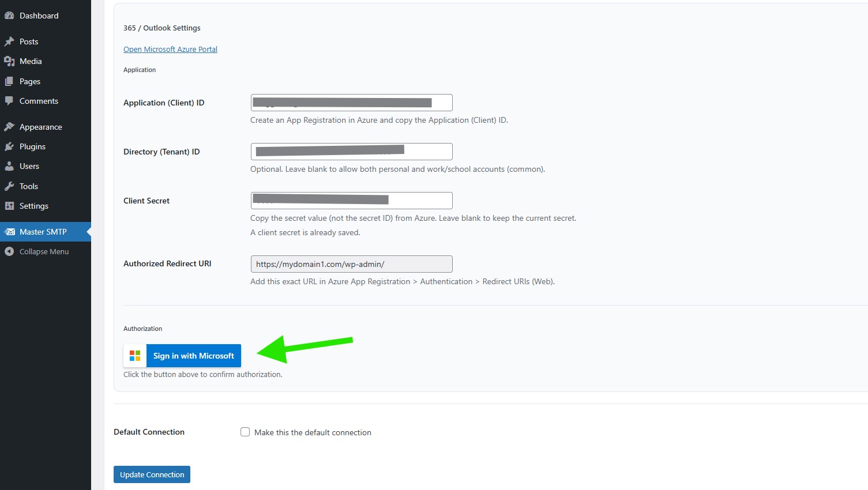Screen dimensions: 868x490
Task: Collapse the admin sidebar menu
Action: click(44, 251)
